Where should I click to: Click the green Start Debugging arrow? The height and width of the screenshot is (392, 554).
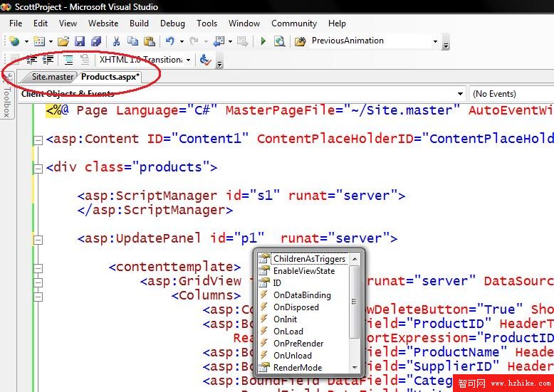tap(263, 41)
